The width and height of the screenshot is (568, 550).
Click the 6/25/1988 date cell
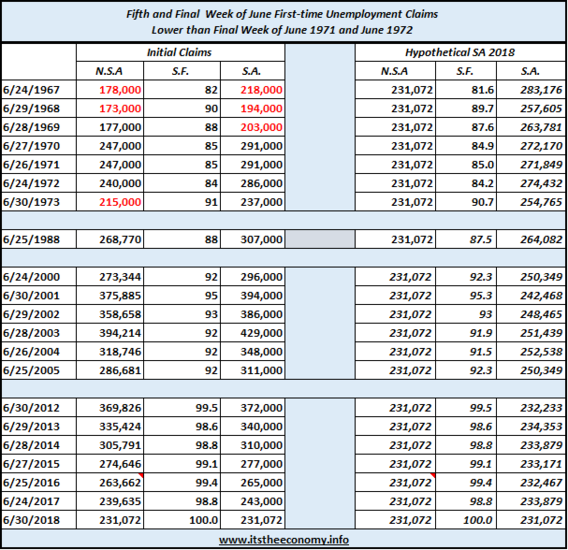pyautogui.click(x=39, y=239)
